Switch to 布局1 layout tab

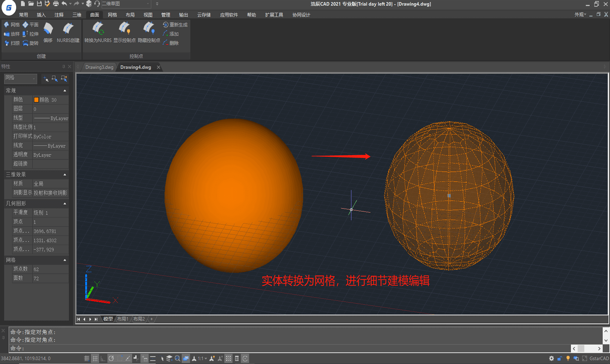tap(123, 319)
